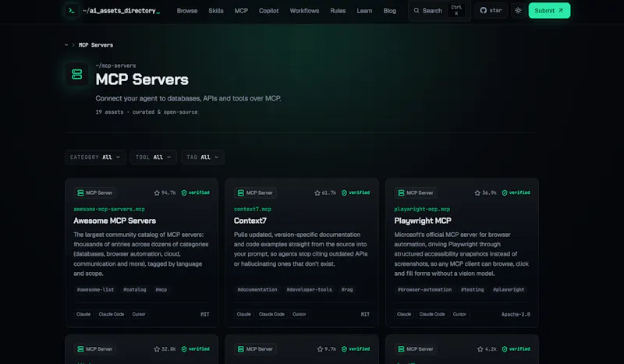The height and width of the screenshot is (364, 624).
Task: Click MCP Server badge beside 9.7k stars
Action: click(255, 349)
